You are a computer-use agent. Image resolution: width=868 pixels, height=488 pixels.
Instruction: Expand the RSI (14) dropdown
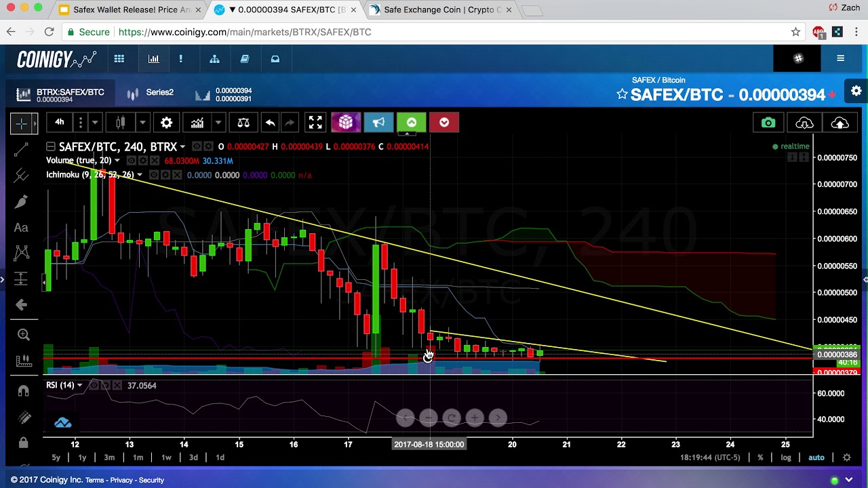tap(79, 386)
